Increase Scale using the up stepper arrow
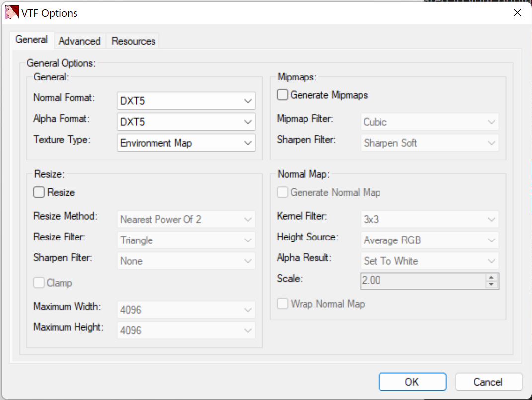The image size is (532, 400). click(x=491, y=277)
